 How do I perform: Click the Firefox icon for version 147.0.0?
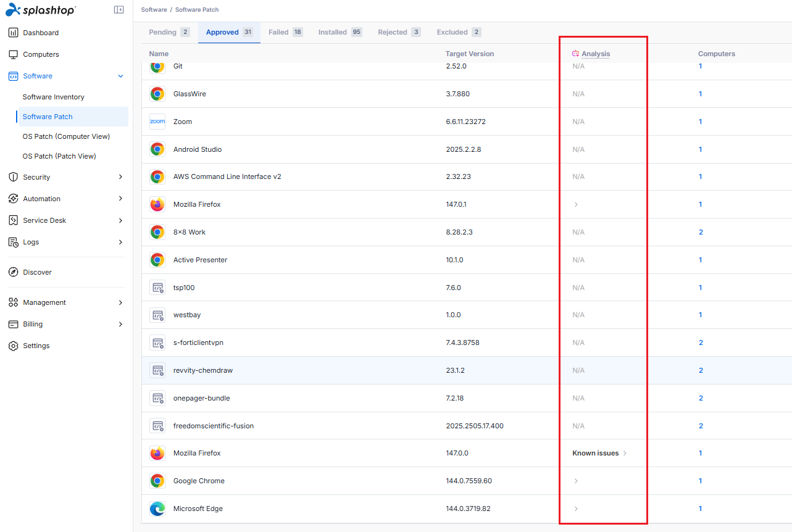(x=157, y=453)
